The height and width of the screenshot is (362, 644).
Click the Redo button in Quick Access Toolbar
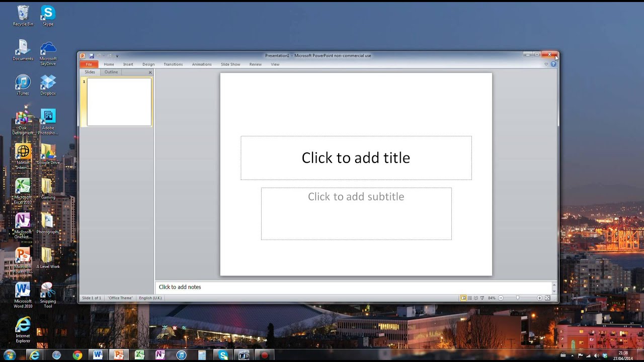[109, 56]
